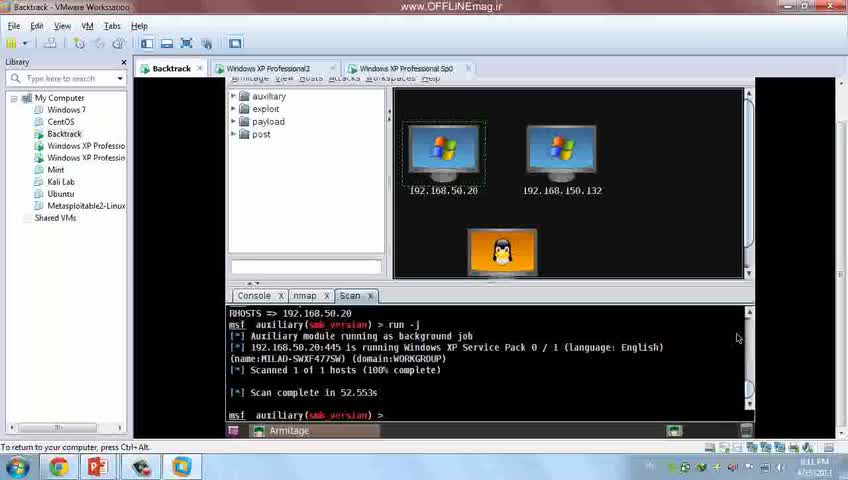Image resolution: width=848 pixels, height=480 pixels.
Task: Click the host graph scrollbar down arrow
Action: [748, 273]
